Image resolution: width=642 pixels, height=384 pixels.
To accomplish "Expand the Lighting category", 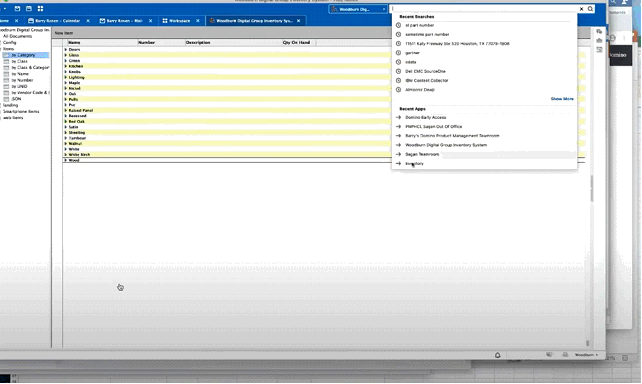I will [x=66, y=77].
